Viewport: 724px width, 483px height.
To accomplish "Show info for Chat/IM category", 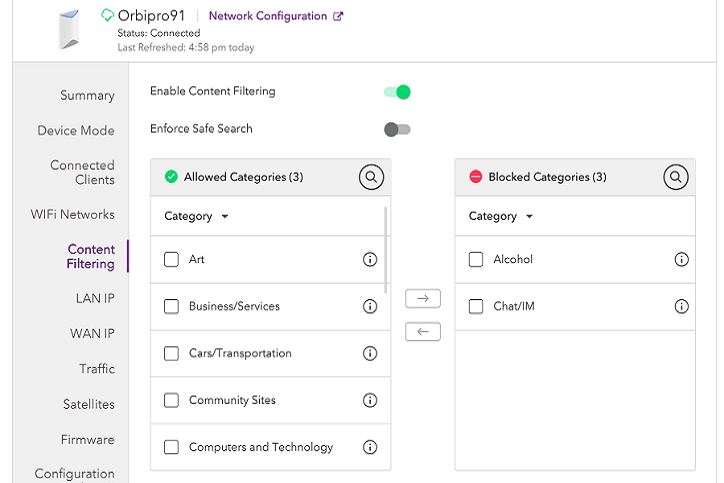I will [x=682, y=307].
